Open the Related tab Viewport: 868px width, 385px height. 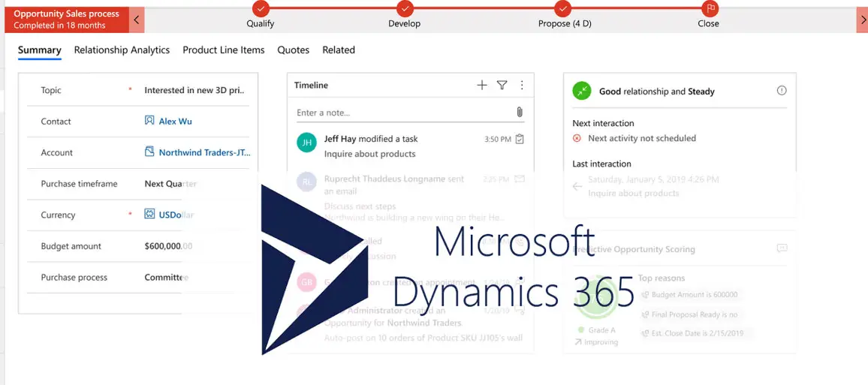pos(339,50)
